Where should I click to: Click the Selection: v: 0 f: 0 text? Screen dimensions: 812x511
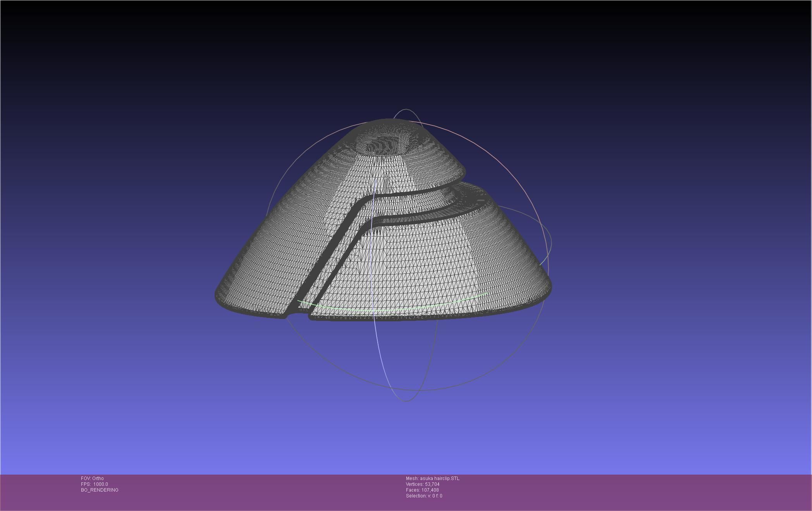pos(424,496)
